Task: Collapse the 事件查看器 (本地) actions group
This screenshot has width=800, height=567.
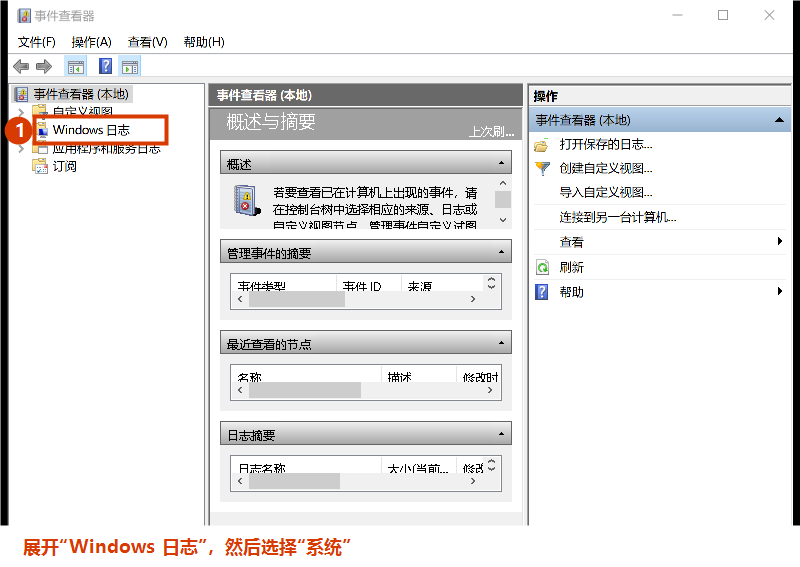Action: coord(779,120)
